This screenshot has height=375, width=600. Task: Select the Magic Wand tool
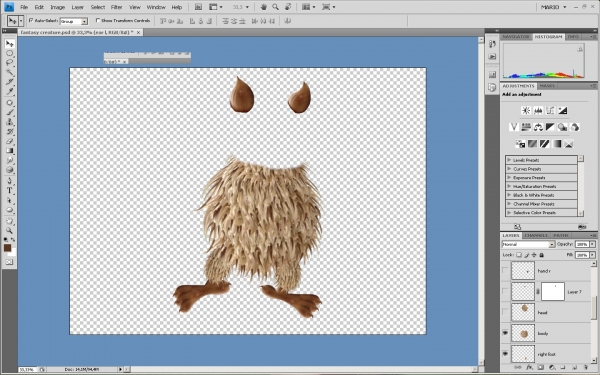9,72
